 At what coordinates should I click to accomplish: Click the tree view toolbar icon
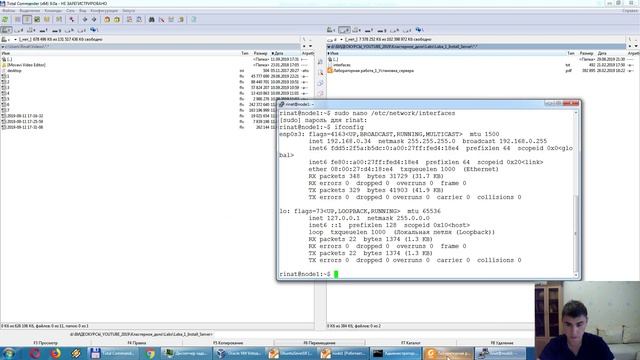tap(47, 19)
